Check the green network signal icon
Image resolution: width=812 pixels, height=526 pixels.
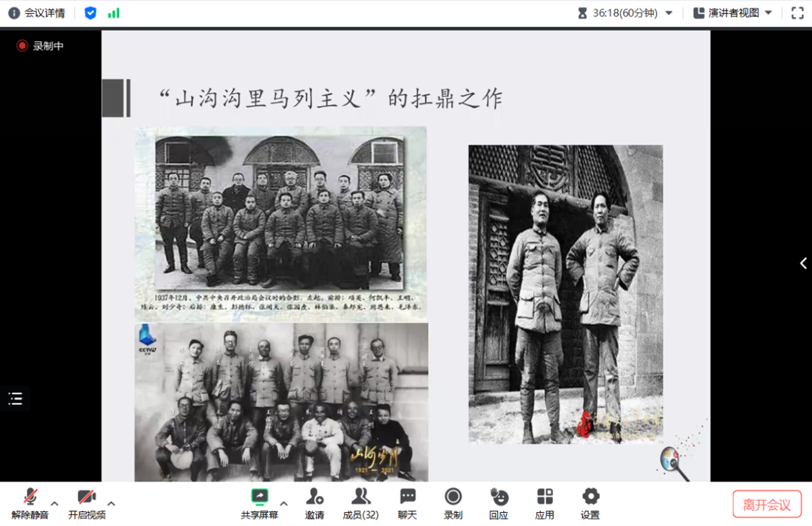(x=114, y=13)
